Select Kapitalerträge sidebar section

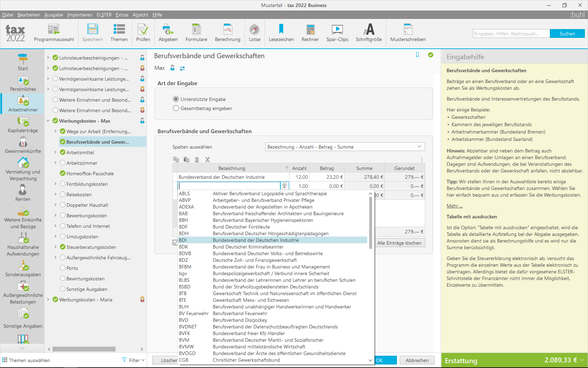click(x=23, y=125)
